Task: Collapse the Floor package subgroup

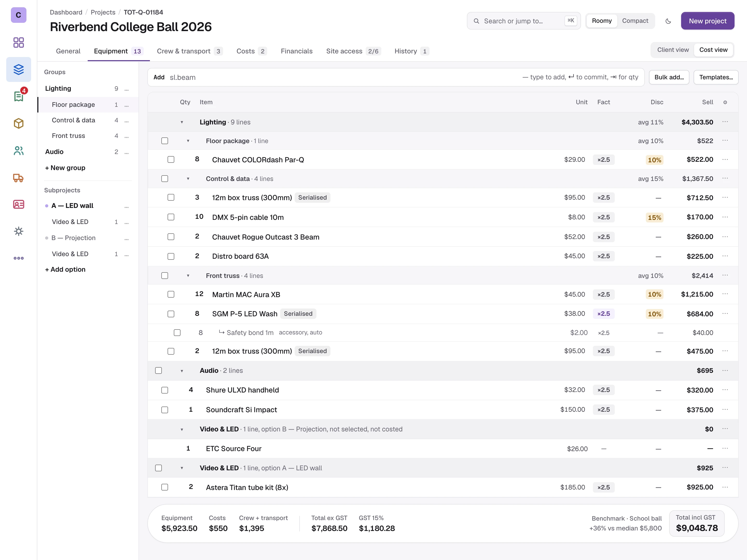Action: (x=188, y=141)
